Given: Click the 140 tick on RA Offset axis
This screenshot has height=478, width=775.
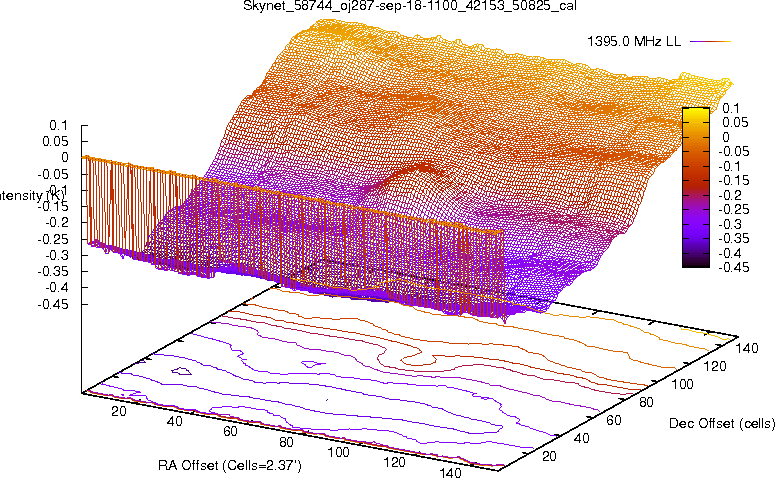Looking at the screenshot, I should coord(450,473).
